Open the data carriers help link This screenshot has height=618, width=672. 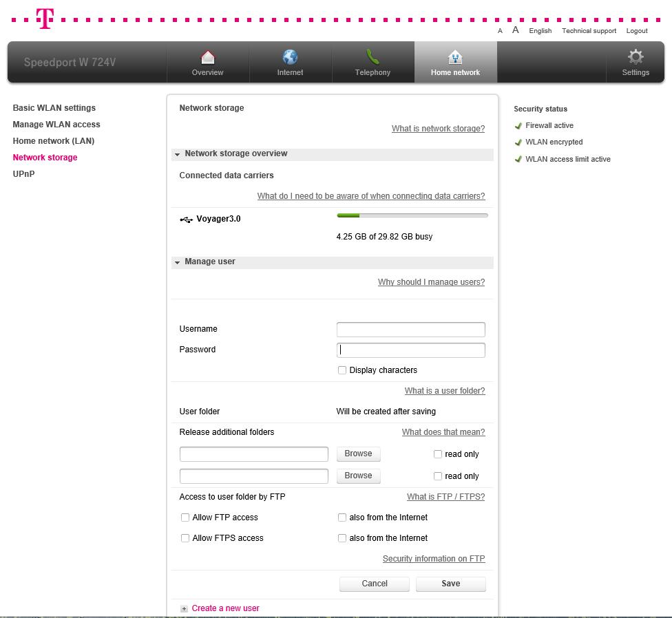[x=370, y=196]
